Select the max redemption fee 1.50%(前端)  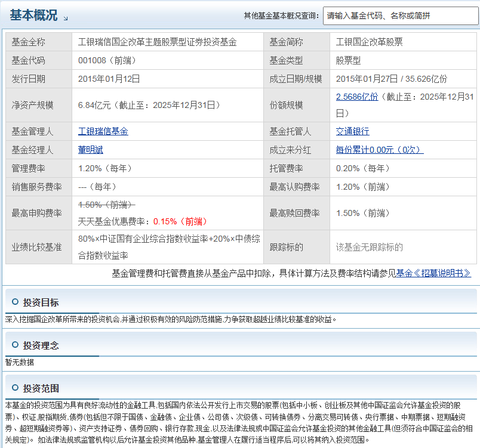click(363, 213)
